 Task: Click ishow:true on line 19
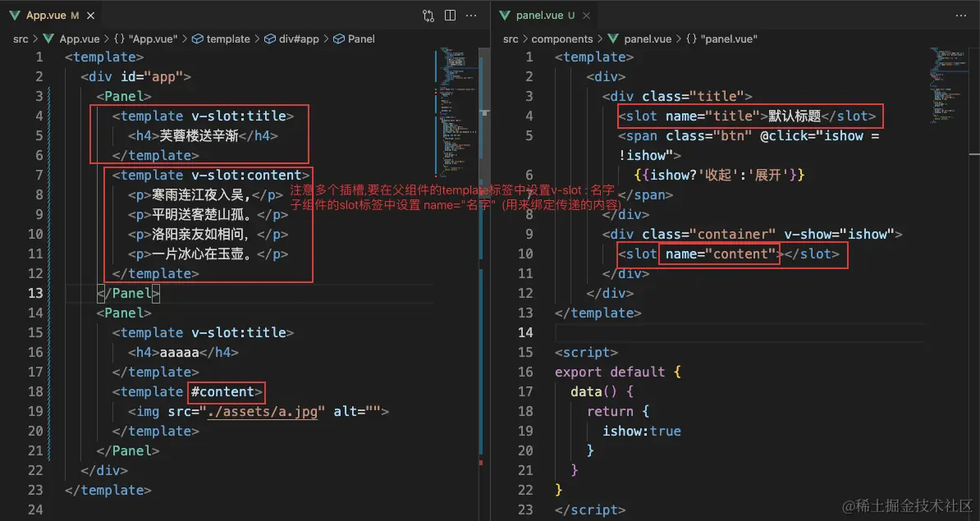click(x=642, y=431)
